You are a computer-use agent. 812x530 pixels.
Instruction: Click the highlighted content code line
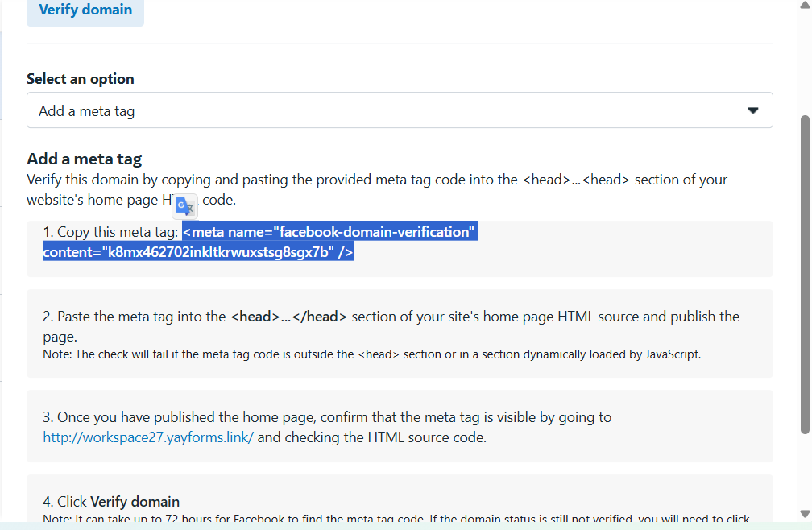coord(197,252)
